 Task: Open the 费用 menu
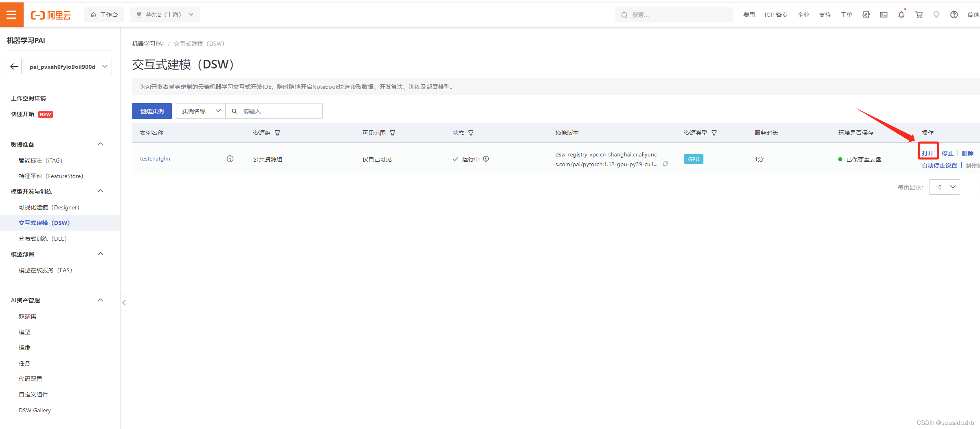pos(749,15)
